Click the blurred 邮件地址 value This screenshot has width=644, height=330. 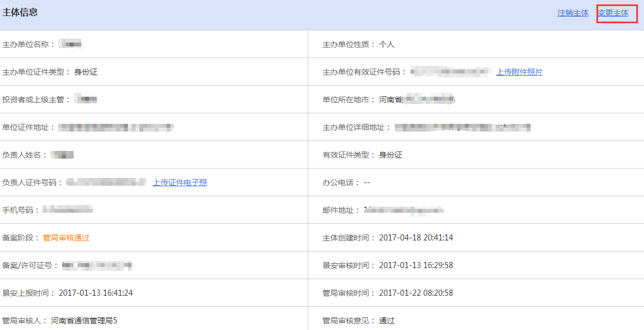click(404, 210)
